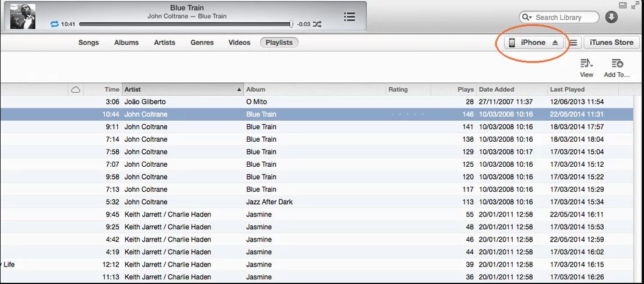Viewport: 644px width, 284px height.
Task: Click 'John Coltrane — Blue Train' subtitle
Action: 187,16
